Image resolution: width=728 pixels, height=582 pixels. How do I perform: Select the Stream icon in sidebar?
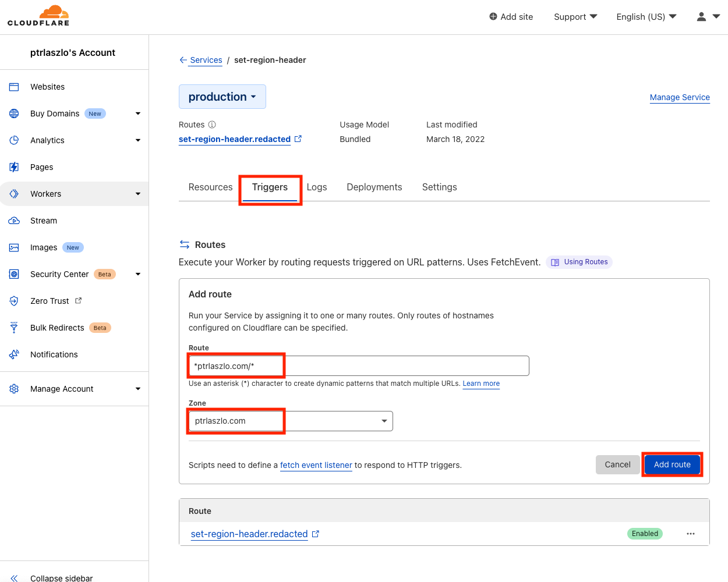tap(14, 221)
